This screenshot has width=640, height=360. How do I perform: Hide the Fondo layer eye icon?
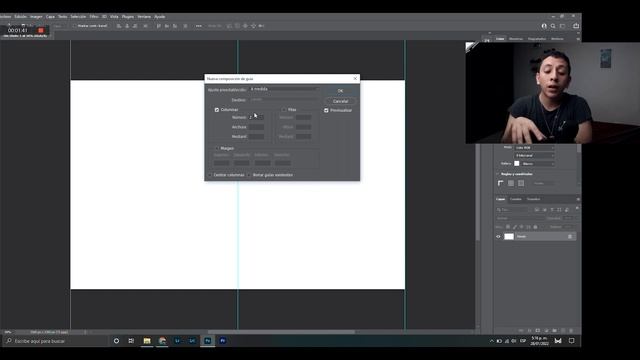(x=498, y=236)
